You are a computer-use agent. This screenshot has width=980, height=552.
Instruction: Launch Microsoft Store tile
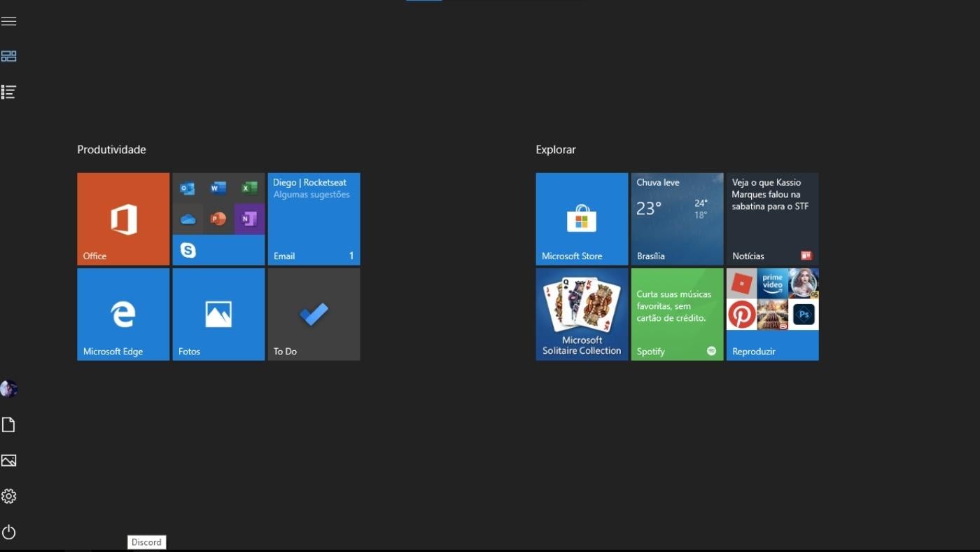(582, 219)
